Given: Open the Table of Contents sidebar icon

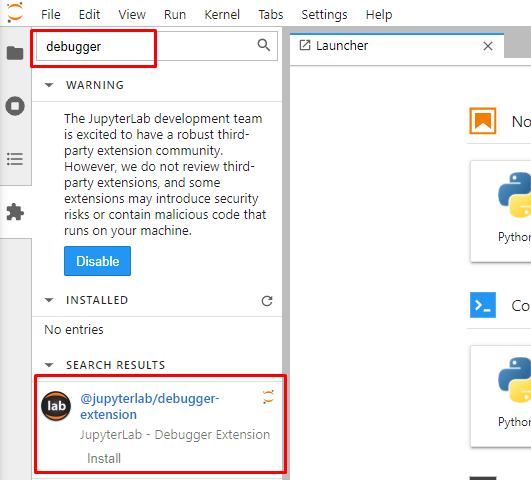Looking at the screenshot, I should 15,159.
